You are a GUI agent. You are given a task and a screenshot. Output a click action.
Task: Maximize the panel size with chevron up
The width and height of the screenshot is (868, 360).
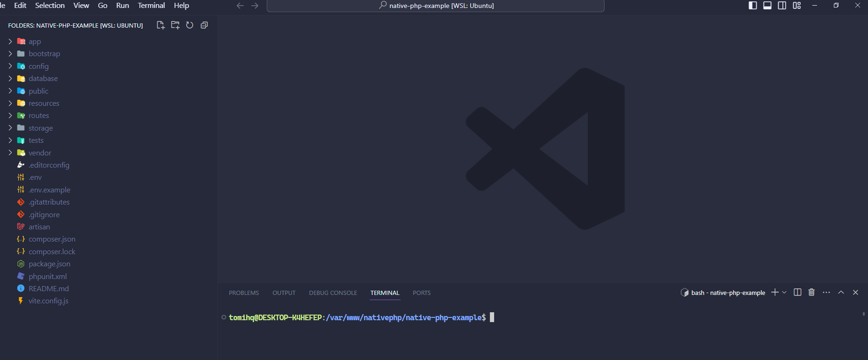(x=841, y=292)
